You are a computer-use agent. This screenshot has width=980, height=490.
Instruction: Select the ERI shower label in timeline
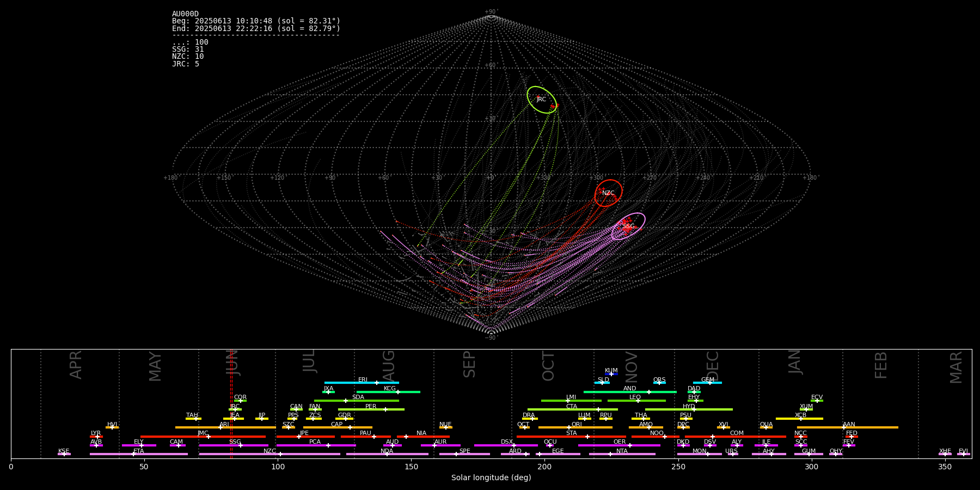pos(363,380)
